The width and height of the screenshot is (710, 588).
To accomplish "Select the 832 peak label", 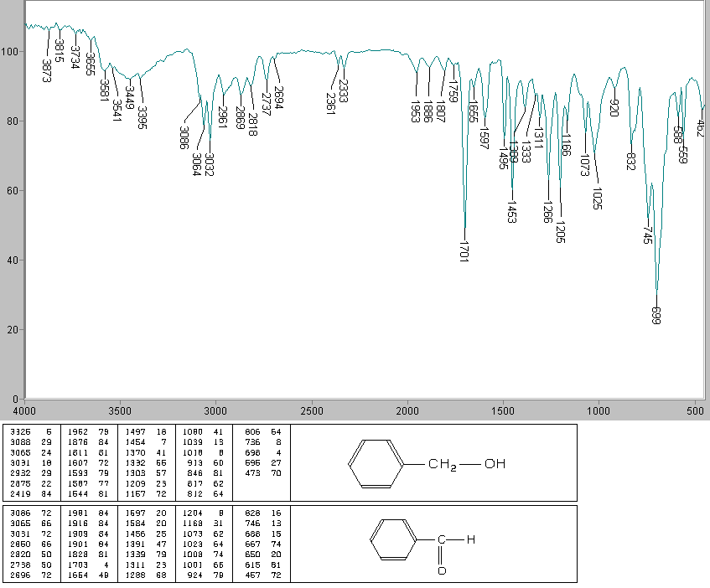I will tap(631, 161).
